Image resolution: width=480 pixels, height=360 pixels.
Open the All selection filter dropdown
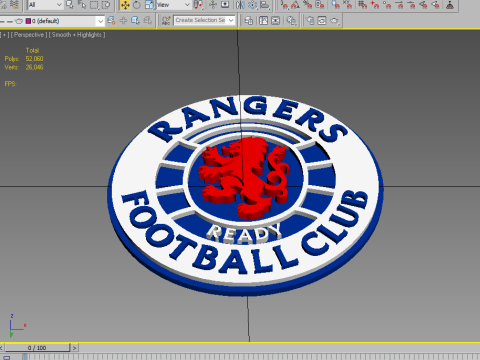click(46, 5)
